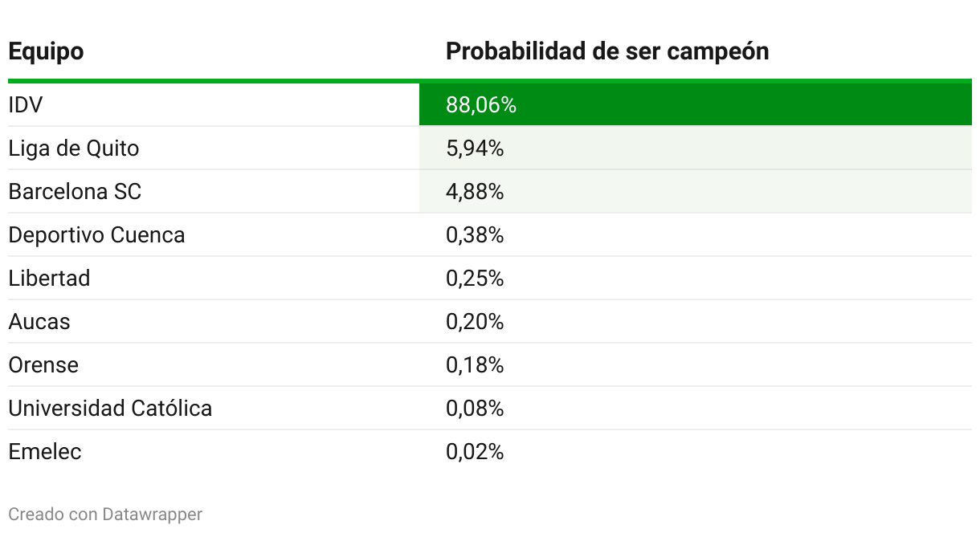Click the 4,88% probability cell
The image size is (980, 533).
(x=475, y=192)
